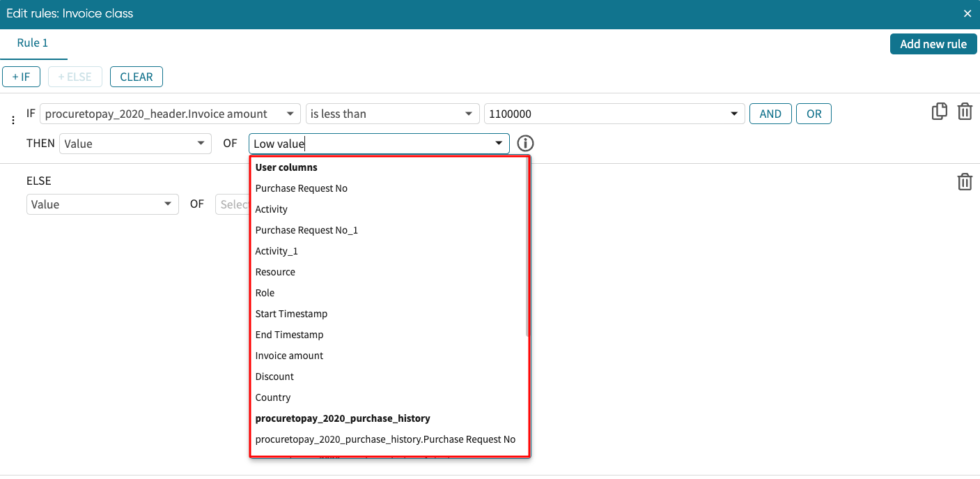Delete the IF rule with trash icon
The image size is (980, 479).
[965, 112]
